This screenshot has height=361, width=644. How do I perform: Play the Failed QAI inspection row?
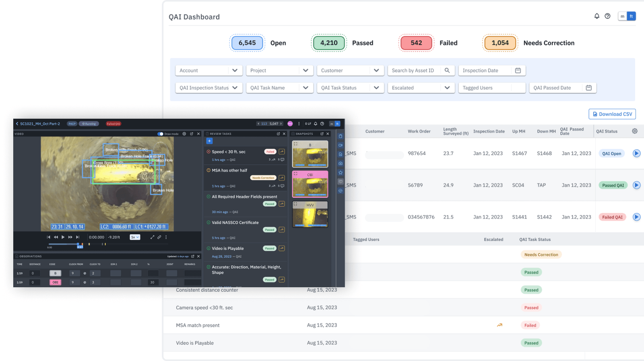[x=636, y=217]
